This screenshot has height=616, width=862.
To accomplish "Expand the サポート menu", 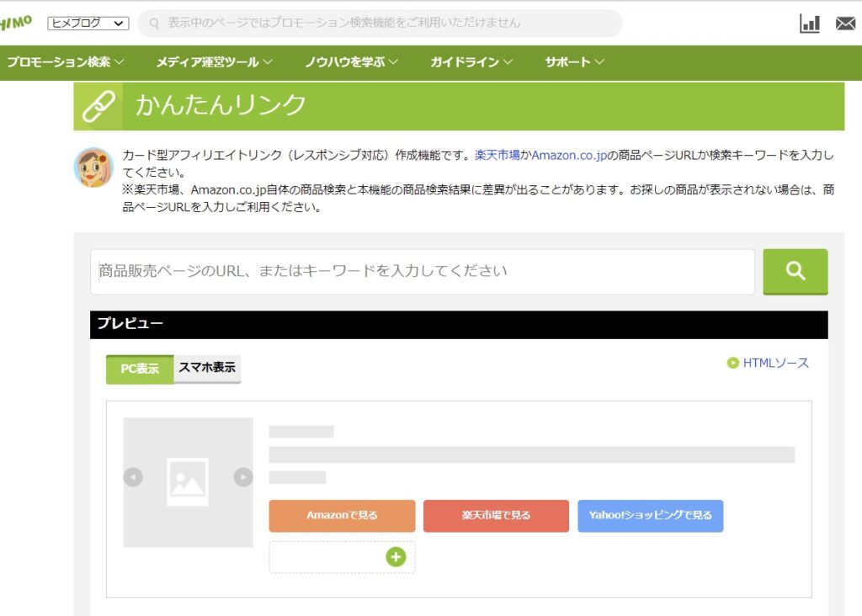I will [x=572, y=61].
